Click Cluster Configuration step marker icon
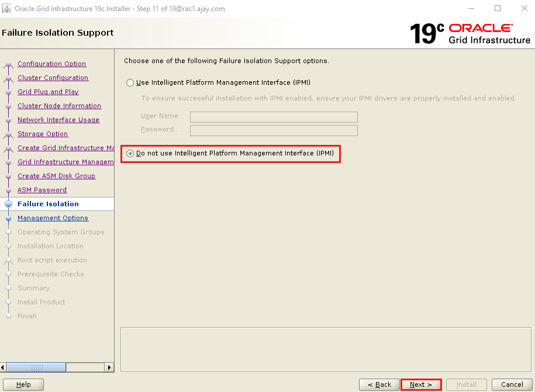The height and width of the screenshot is (392, 535). pyautogui.click(x=9, y=78)
